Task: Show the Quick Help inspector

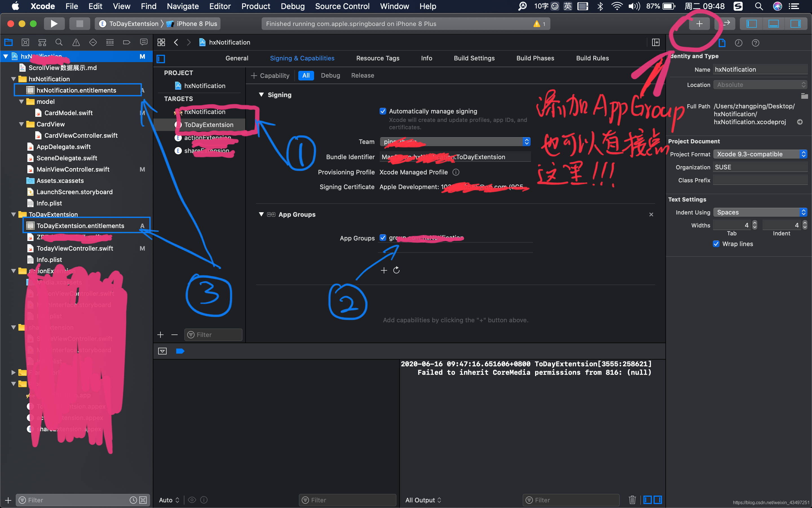Action: 755,43
